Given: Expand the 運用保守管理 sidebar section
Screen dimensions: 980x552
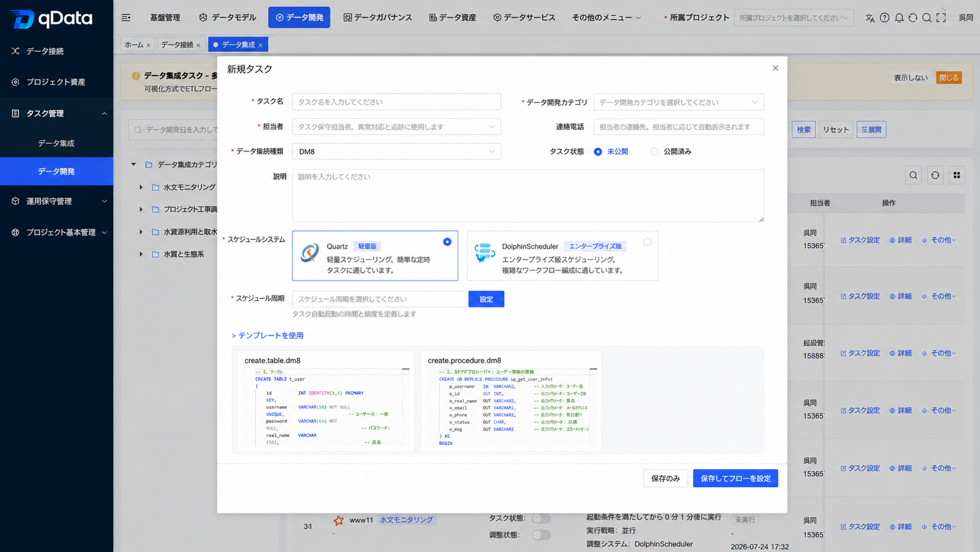Looking at the screenshot, I should click(104, 201).
